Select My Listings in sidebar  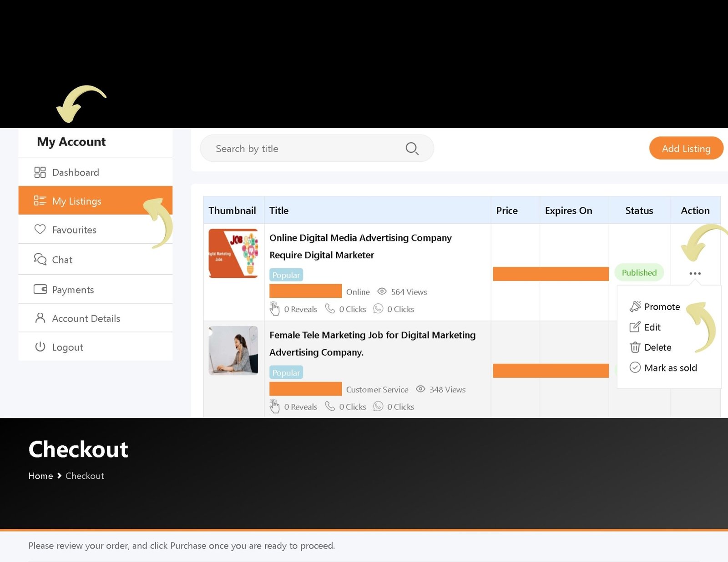click(x=76, y=201)
